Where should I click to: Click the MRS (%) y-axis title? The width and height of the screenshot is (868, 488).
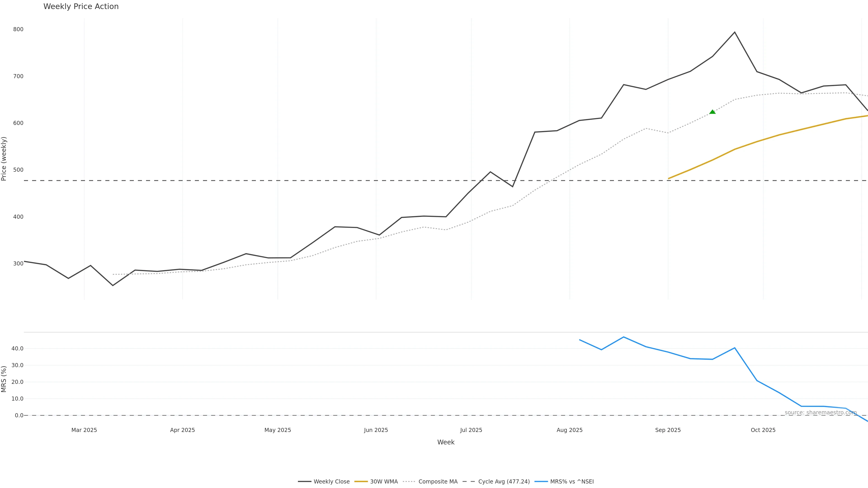(x=4, y=379)
